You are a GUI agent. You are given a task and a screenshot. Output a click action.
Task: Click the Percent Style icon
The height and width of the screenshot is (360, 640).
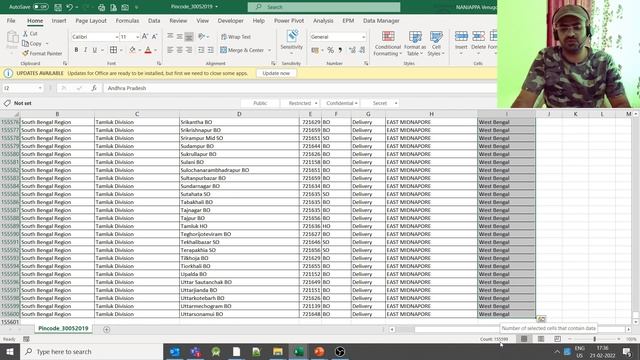click(331, 50)
